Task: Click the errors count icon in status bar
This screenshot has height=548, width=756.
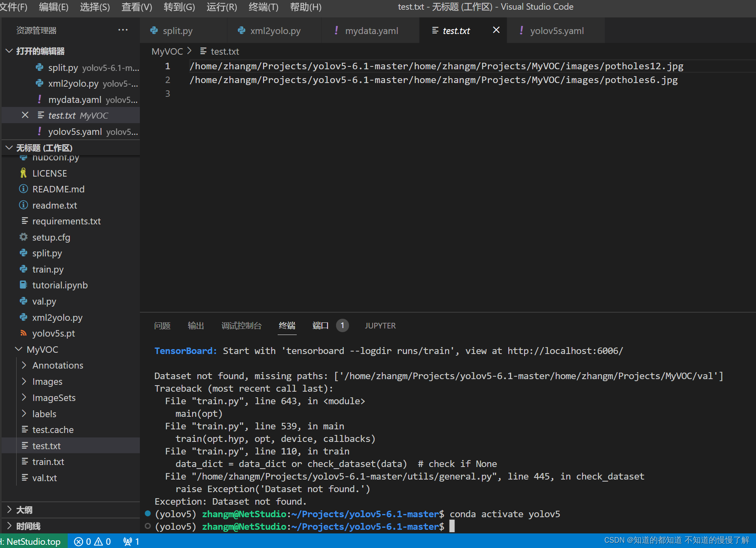Action: click(x=79, y=542)
